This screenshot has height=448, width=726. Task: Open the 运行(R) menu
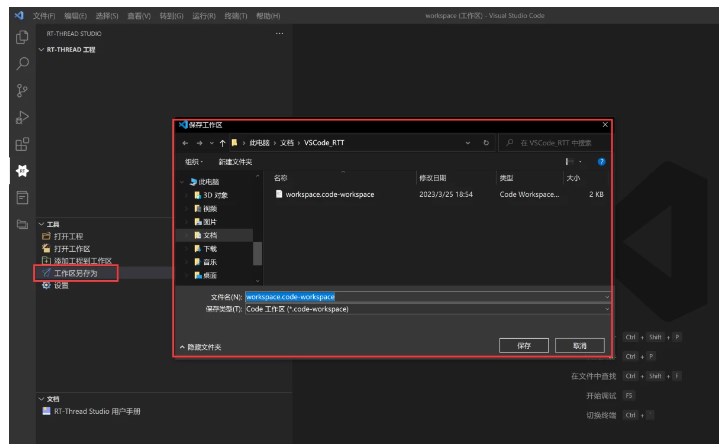point(204,16)
